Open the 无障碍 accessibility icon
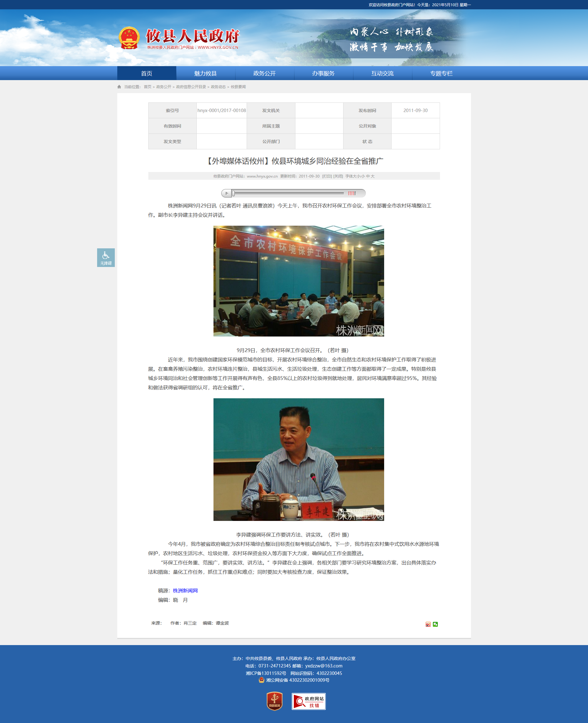The image size is (588, 723). pyautogui.click(x=106, y=257)
